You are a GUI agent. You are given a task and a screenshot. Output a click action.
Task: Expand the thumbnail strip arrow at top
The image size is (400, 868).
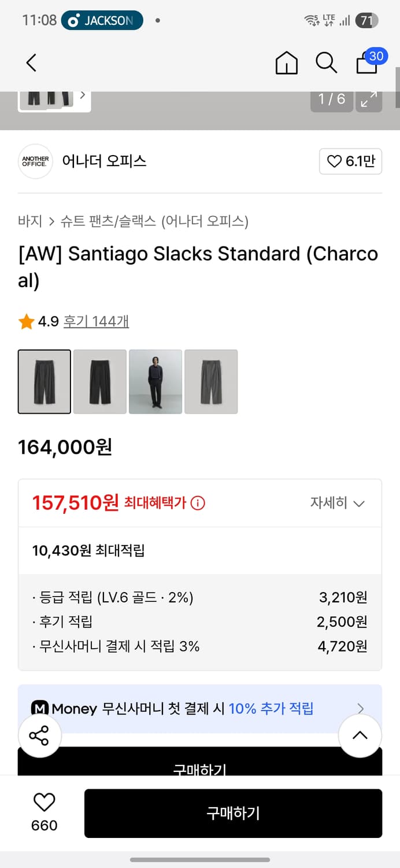[83, 95]
